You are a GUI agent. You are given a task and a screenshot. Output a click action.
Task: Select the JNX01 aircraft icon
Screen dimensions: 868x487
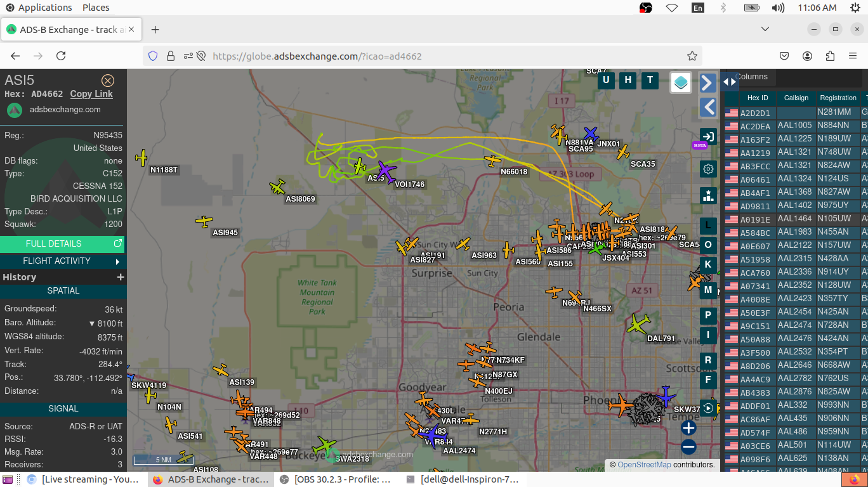coord(591,134)
